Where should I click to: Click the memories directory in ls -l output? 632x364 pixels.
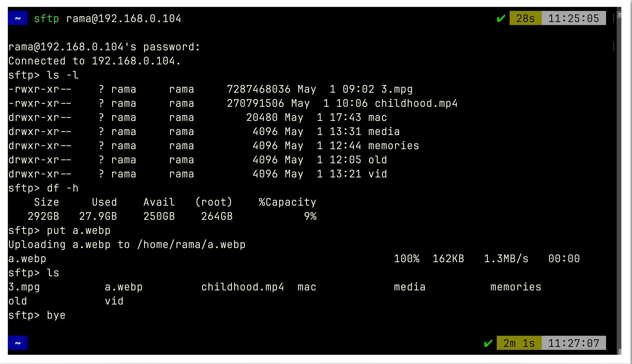393,146
